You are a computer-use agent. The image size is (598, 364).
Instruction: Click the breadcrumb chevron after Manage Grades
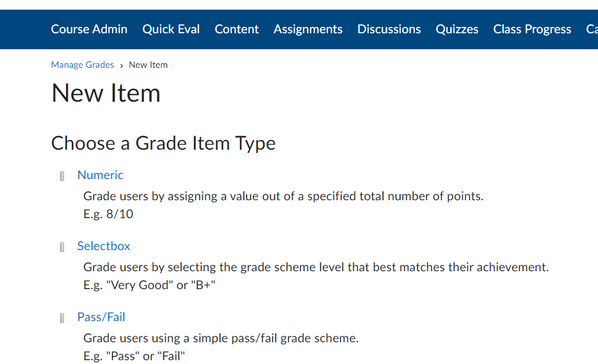121,65
